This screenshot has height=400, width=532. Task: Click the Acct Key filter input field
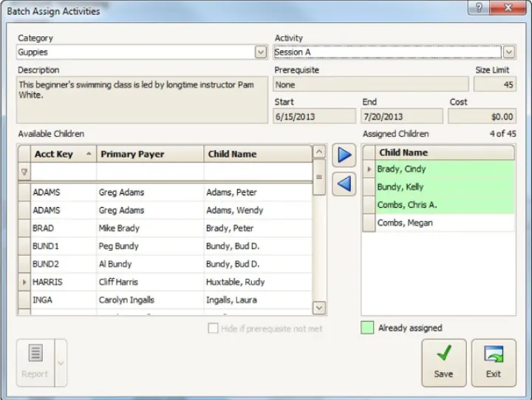[63, 172]
